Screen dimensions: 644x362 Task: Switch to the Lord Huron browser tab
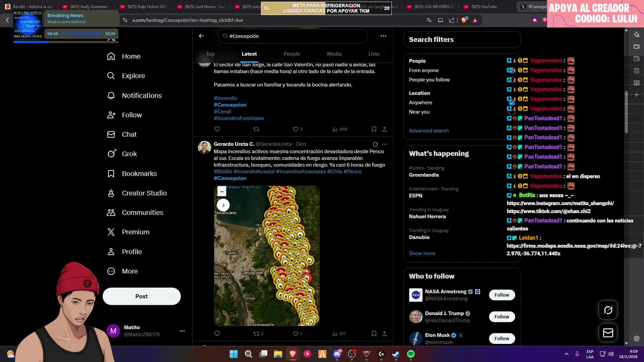pos(201,7)
